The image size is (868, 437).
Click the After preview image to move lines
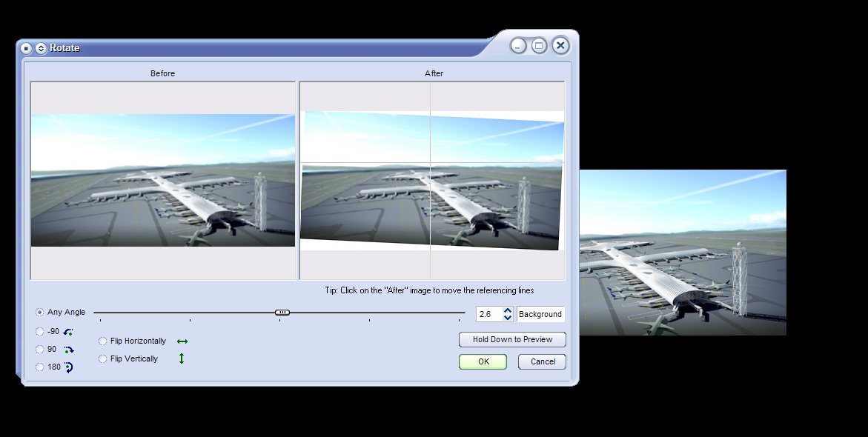432,181
